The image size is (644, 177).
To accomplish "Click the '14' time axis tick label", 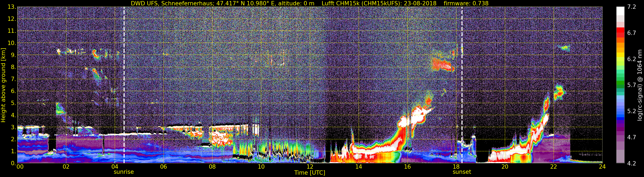I will (x=358, y=167).
